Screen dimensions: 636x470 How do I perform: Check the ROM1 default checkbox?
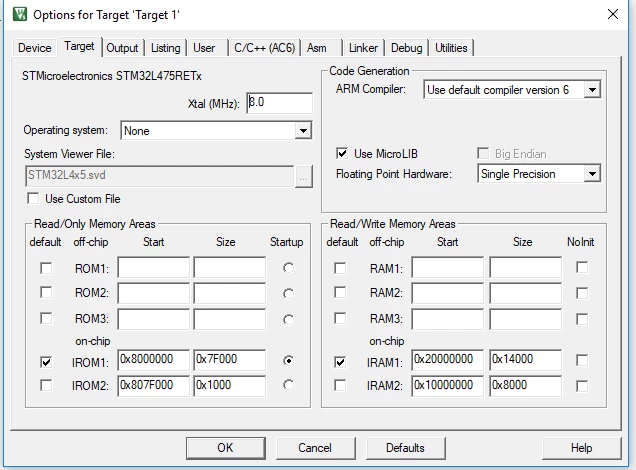coord(46,268)
